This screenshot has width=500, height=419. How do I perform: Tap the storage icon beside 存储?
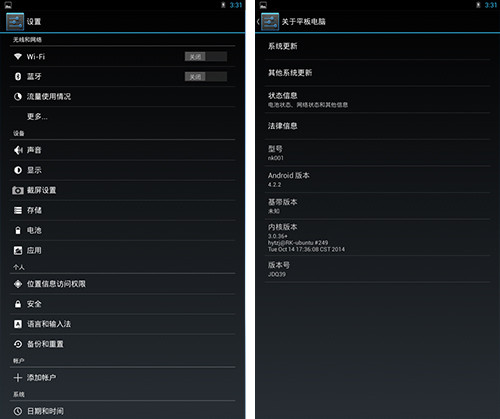pyautogui.click(x=18, y=210)
